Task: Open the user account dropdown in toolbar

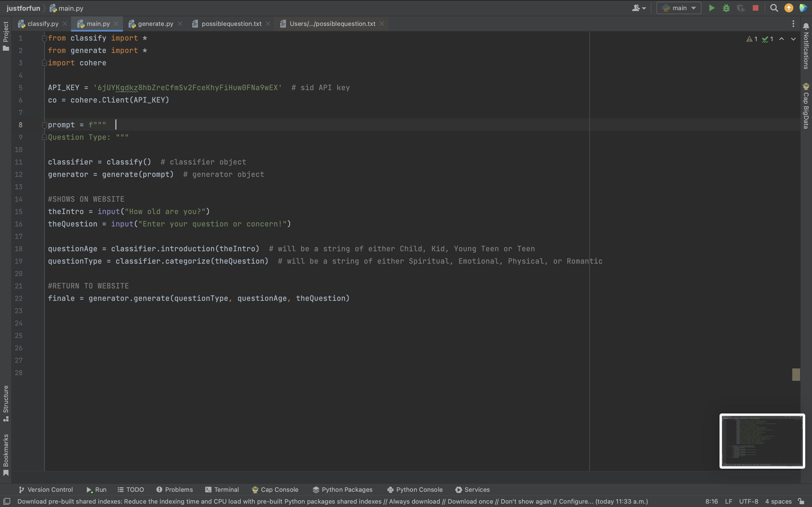Action: pyautogui.click(x=639, y=8)
